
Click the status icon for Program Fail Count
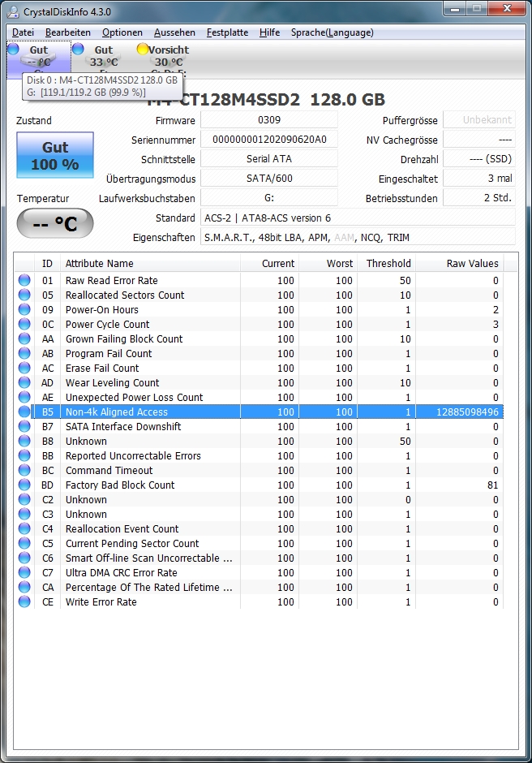point(24,353)
